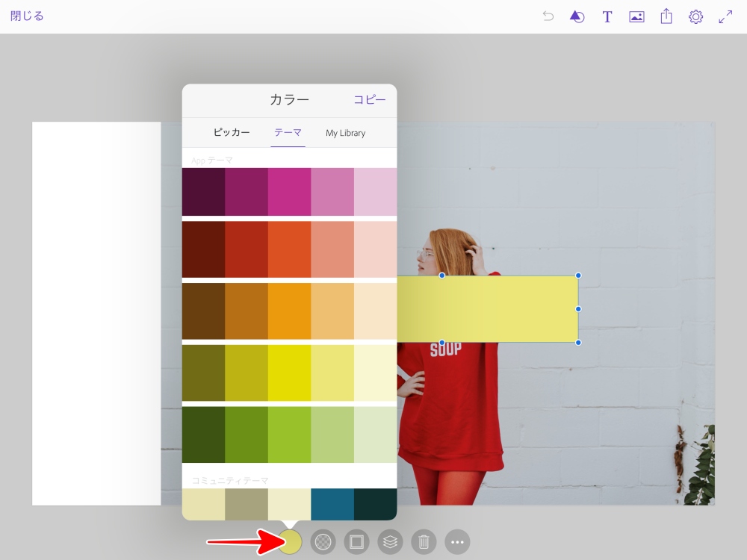Screen dimensions: 747x560
Task: Pick the brick red swatch
Action: tap(247, 249)
